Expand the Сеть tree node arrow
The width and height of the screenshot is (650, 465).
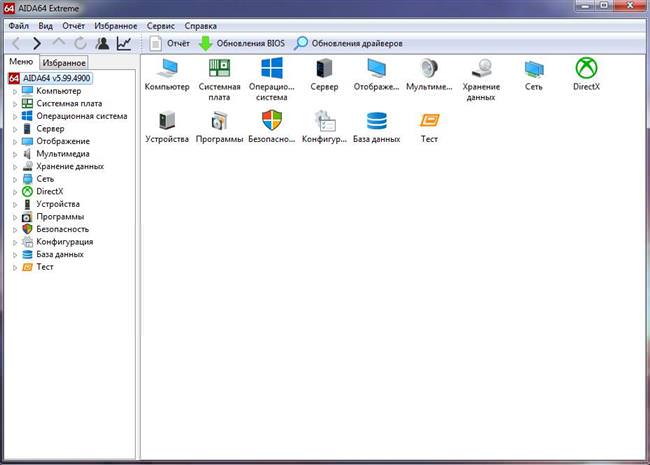click(x=15, y=179)
